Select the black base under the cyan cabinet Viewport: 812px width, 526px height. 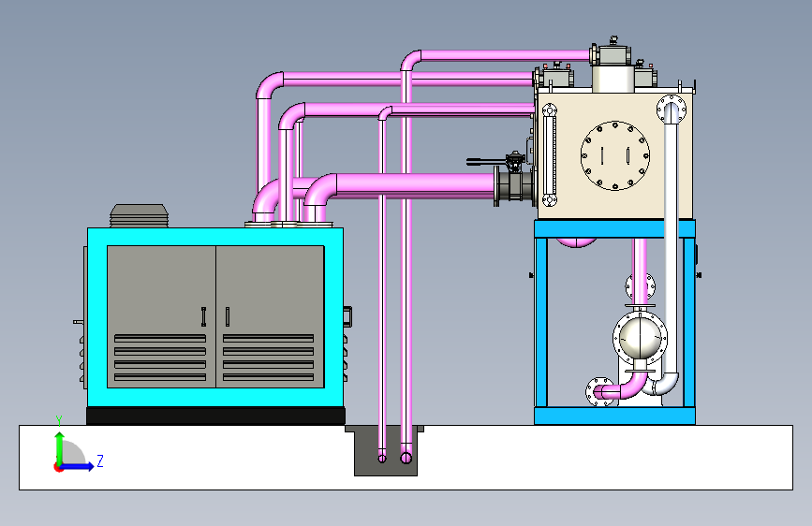tap(215, 416)
